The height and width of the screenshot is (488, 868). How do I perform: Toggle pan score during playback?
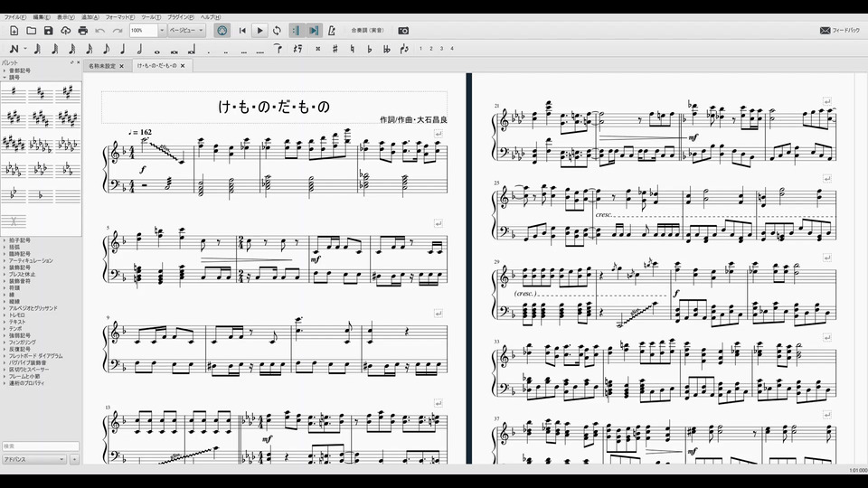[x=314, y=31]
